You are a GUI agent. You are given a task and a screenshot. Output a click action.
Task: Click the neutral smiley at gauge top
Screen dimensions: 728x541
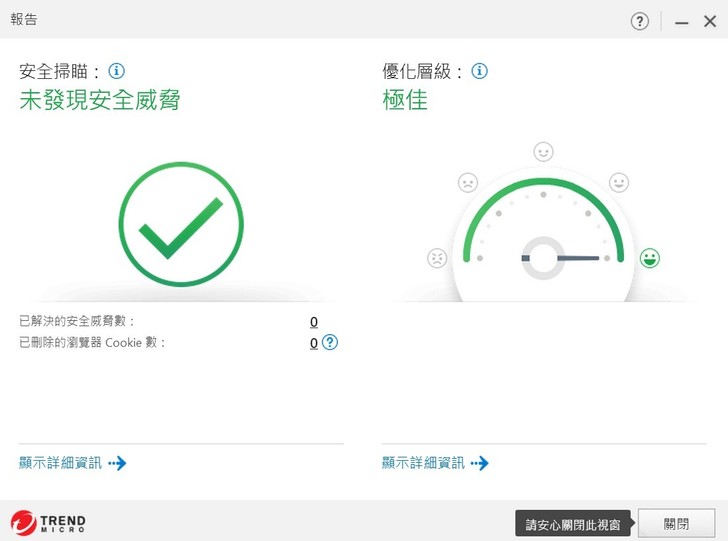(x=543, y=152)
